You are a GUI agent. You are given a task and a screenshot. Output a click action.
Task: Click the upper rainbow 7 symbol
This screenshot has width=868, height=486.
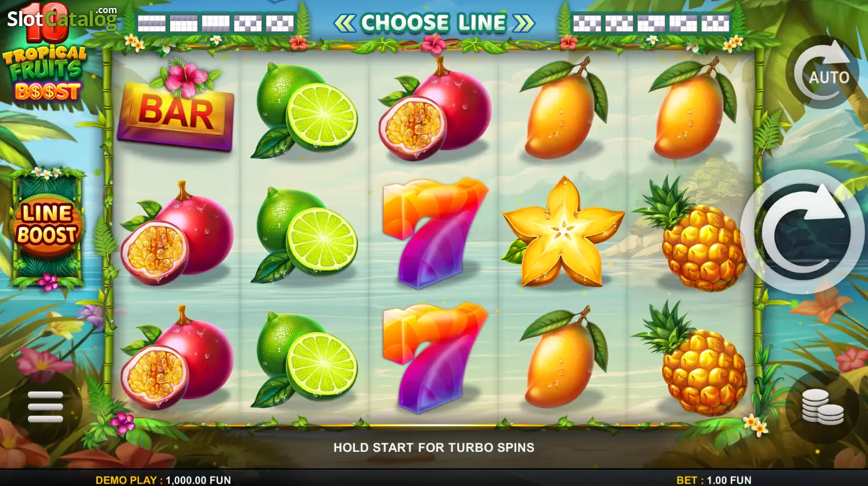click(x=435, y=232)
